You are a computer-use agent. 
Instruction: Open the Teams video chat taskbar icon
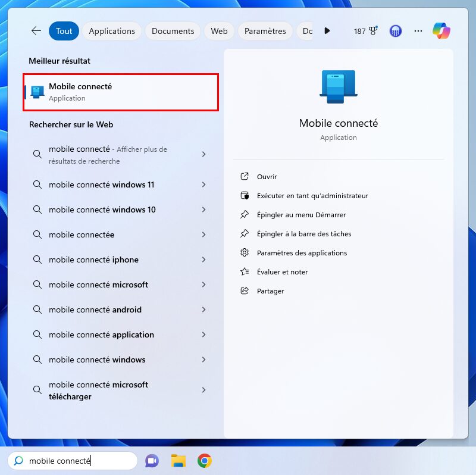click(152, 461)
